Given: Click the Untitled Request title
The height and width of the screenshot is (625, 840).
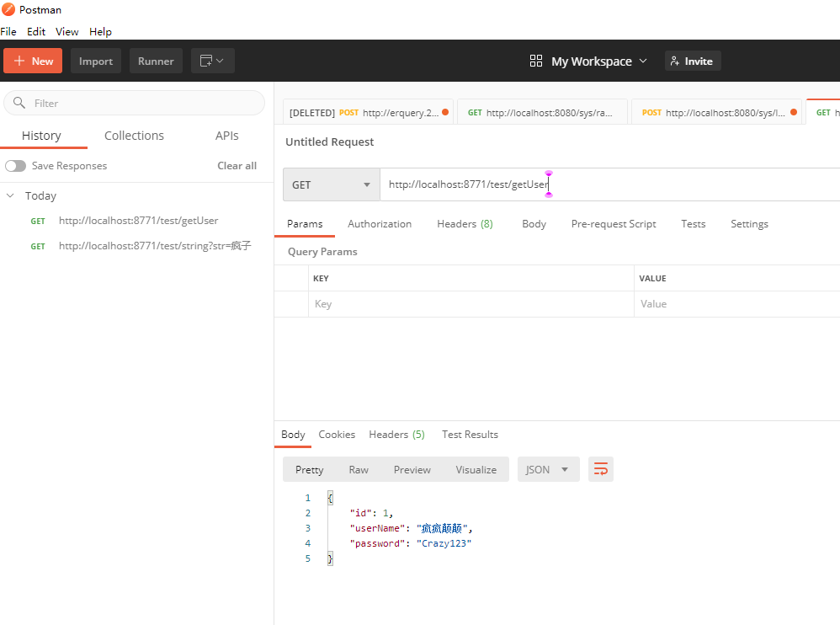Looking at the screenshot, I should tap(329, 142).
